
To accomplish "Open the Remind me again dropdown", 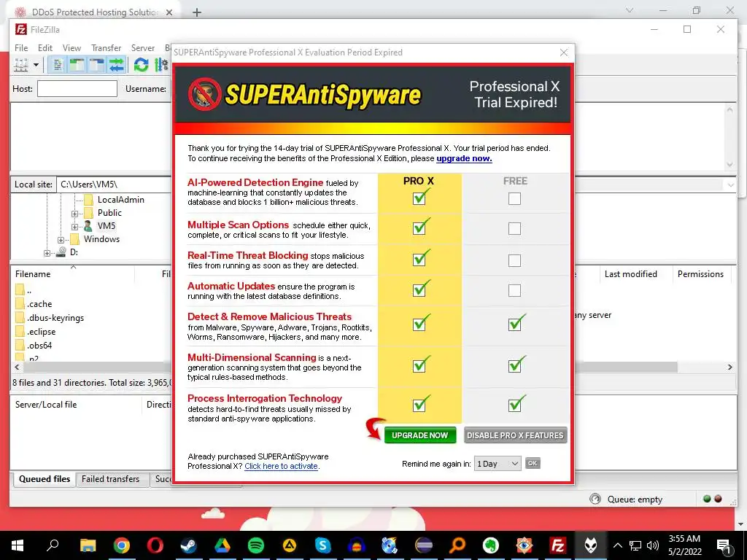I will 498,463.
